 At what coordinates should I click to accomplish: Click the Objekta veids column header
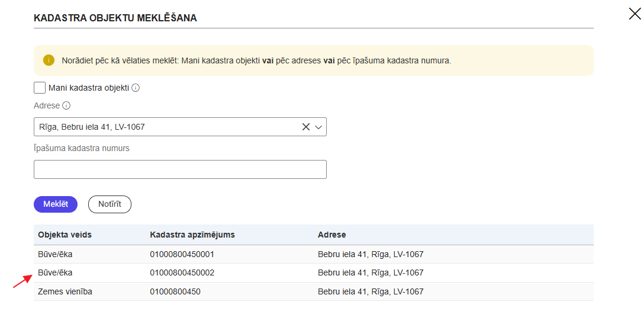(x=65, y=235)
